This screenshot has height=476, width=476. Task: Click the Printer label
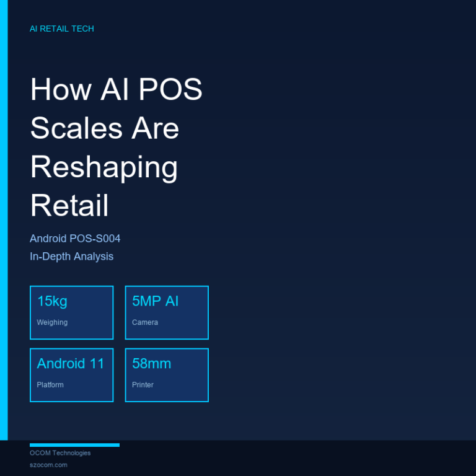143,385
